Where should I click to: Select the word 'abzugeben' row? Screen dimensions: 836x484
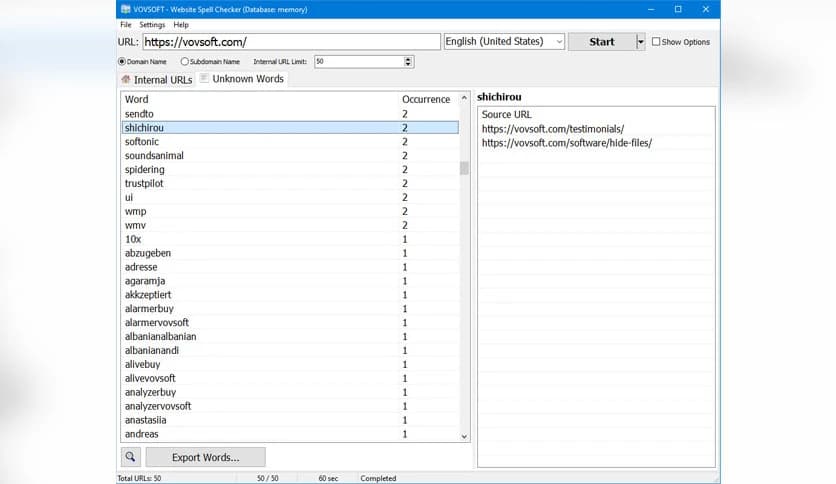(x=290, y=253)
